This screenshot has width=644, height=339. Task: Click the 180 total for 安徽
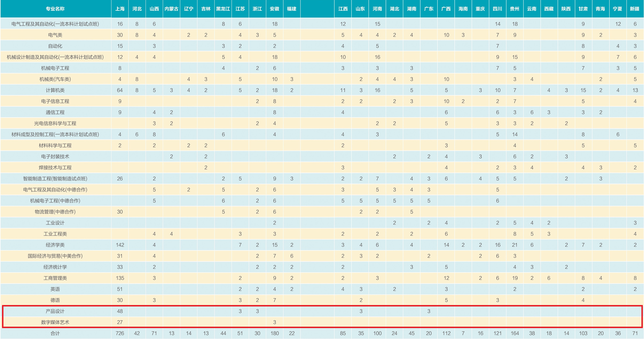pos(275,334)
